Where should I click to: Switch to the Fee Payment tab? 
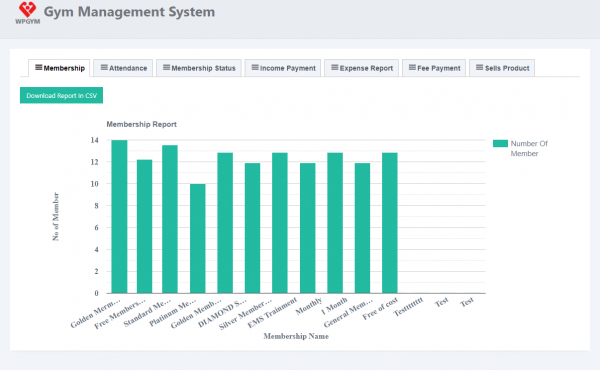pos(434,68)
